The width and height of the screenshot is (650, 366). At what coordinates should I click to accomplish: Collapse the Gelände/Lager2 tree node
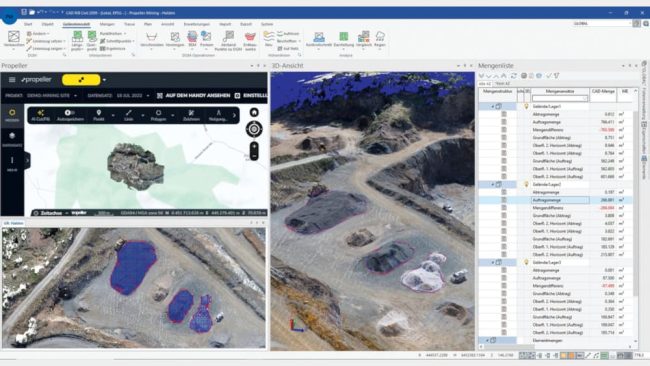493,184
